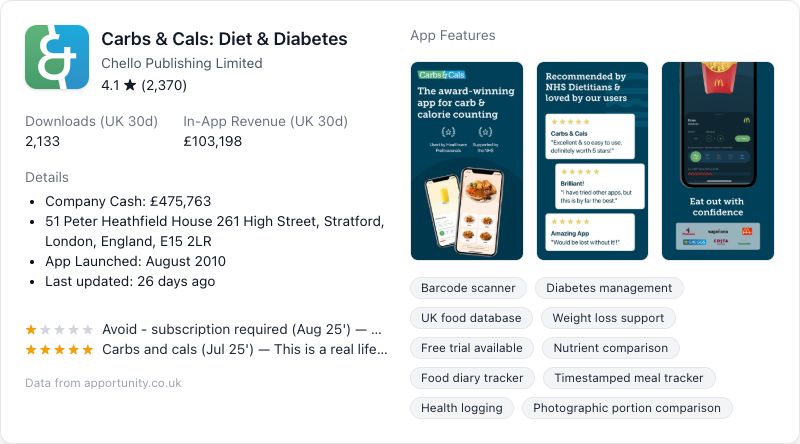Open the Chello Publishing Limited publisher link

182,63
